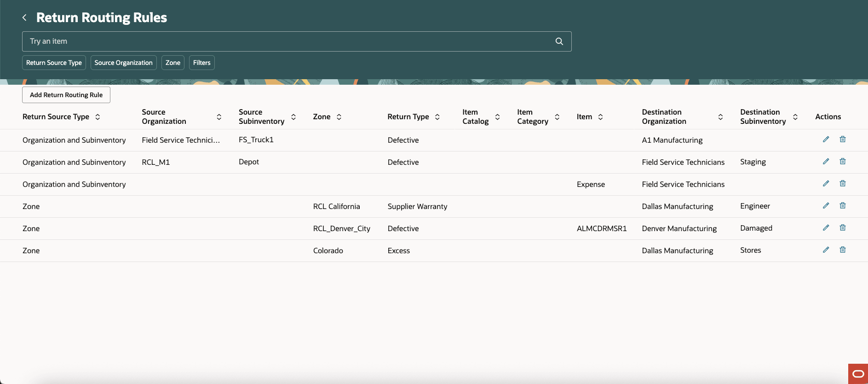Click the Return Routing Rules page title
The width and height of the screenshot is (868, 384).
pyautogui.click(x=102, y=17)
